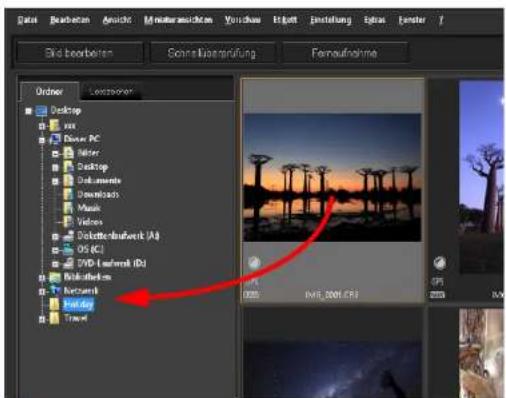The image size is (506, 398).
Task: Select the Downloads folder in tree
Action: (x=98, y=194)
